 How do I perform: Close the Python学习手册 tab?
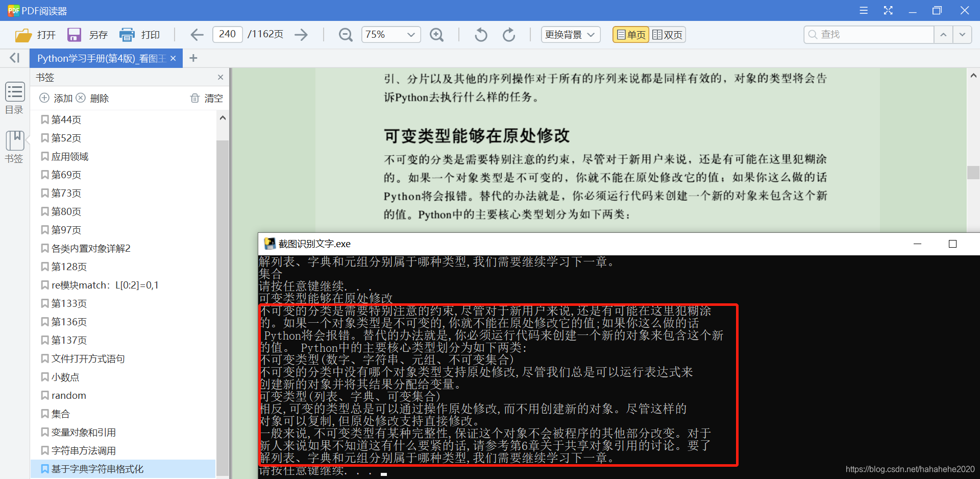pos(173,58)
